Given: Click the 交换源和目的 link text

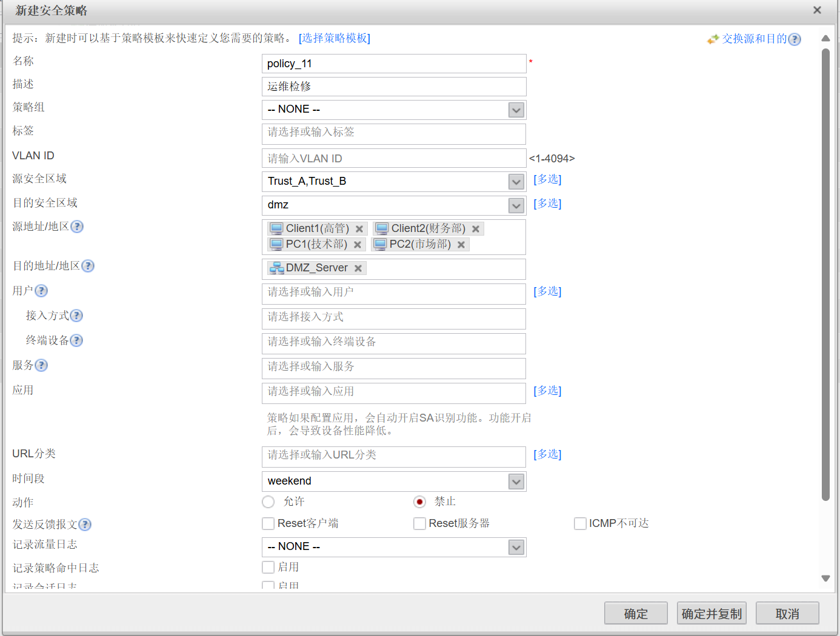Looking at the screenshot, I should pos(754,39).
